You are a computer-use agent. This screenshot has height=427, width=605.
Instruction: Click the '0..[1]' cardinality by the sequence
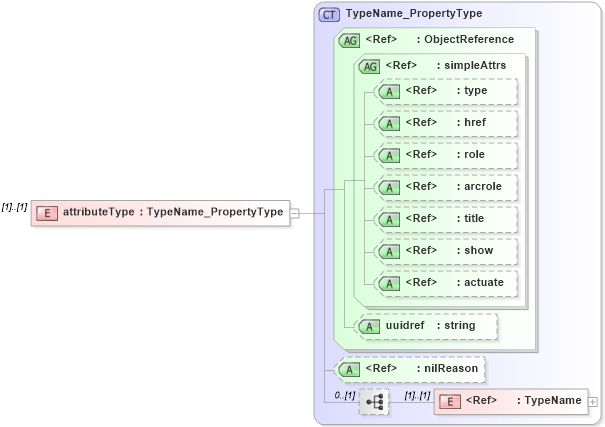coord(345,395)
